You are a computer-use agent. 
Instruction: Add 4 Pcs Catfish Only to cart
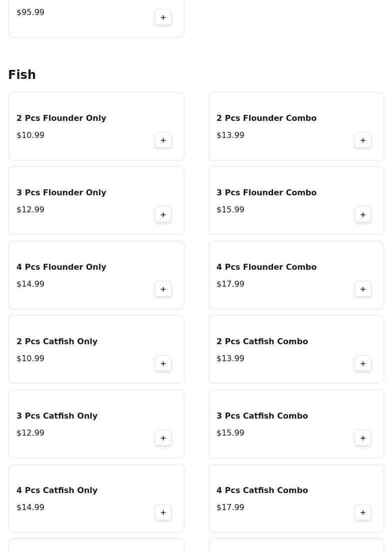[163, 513]
